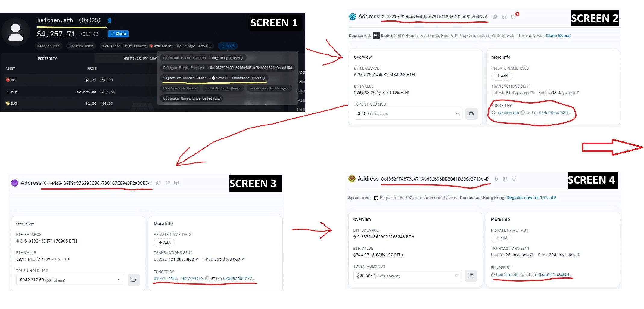Open QR code icon beside 0x4852FFA8 address
The width and height of the screenshot is (644, 309).
coord(505,179)
